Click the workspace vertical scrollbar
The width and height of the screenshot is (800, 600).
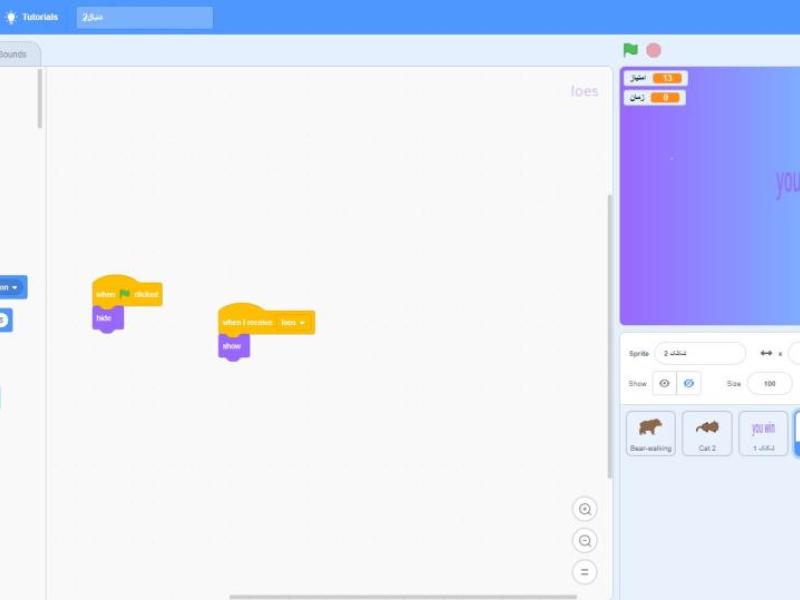609,337
